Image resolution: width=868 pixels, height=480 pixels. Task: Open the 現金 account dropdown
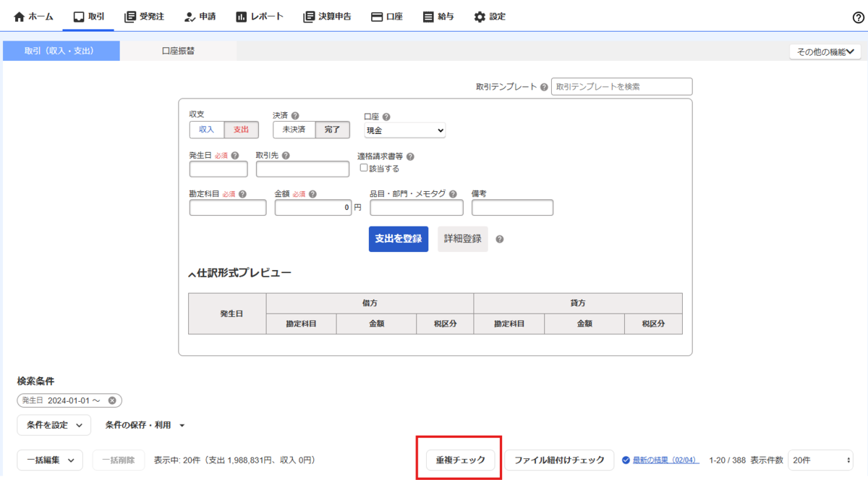(405, 130)
